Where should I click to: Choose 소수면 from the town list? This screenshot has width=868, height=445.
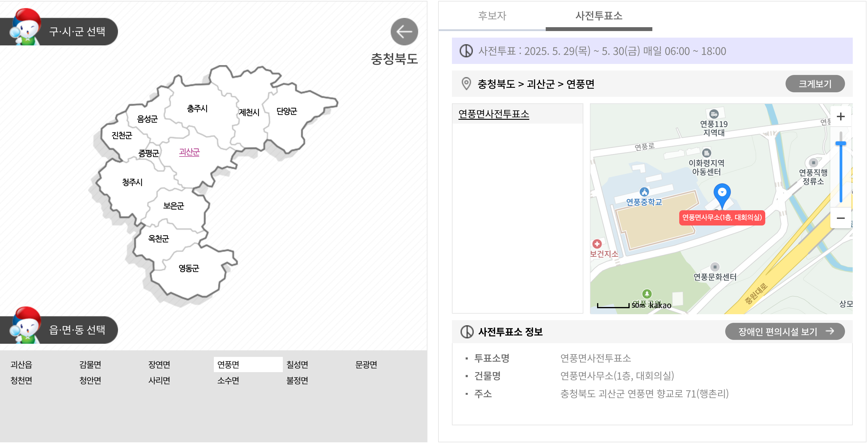coord(228,380)
